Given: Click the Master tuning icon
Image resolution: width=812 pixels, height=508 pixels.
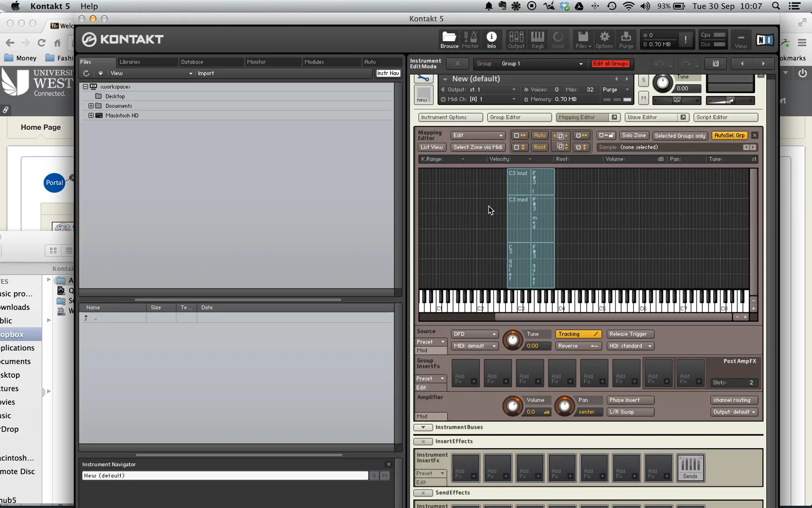Looking at the screenshot, I should coord(470,40).
